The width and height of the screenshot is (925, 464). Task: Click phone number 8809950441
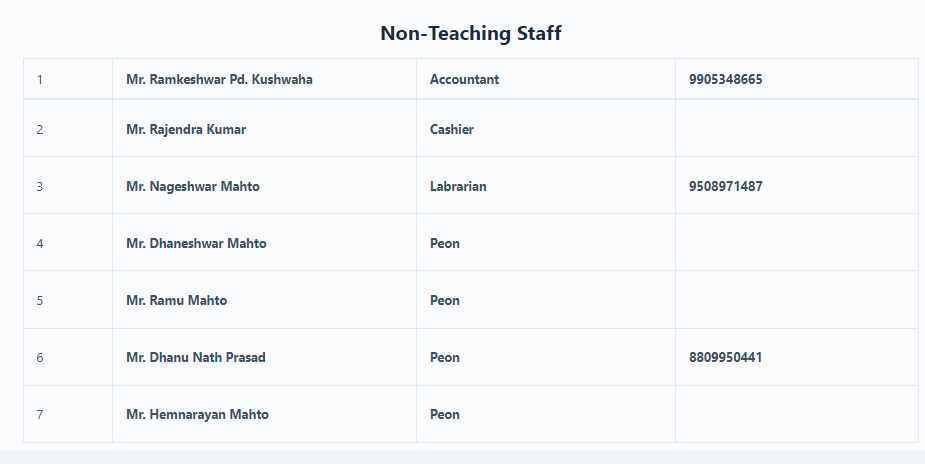[x=726, y=358]
